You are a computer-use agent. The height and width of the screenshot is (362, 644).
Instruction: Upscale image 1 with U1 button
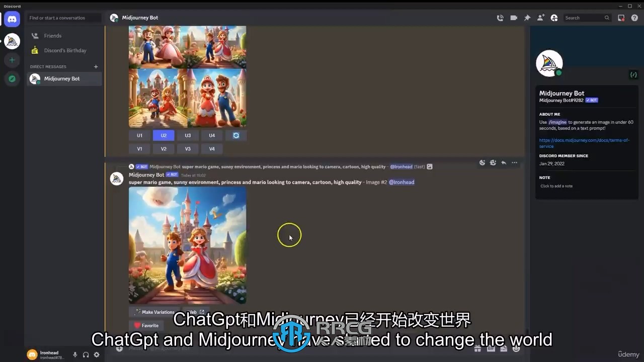139,135
